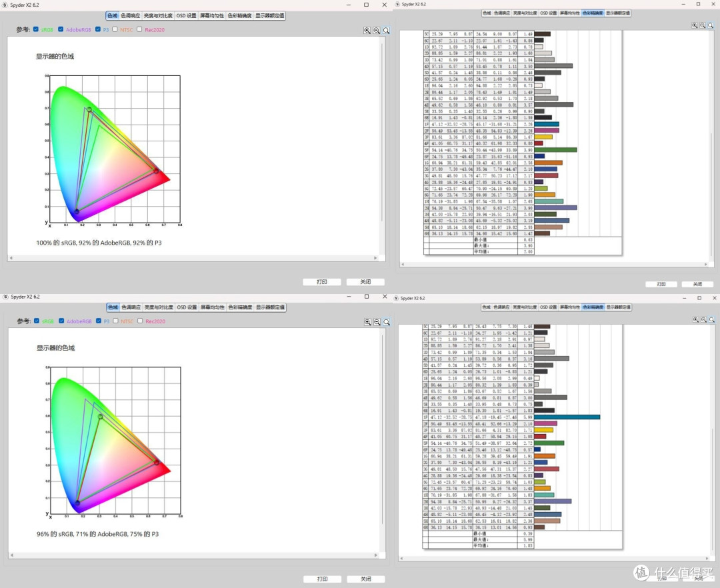This screenshot has height=588, width=720.
Task: Enable NTSC reference in the 96% sRGB window
Action: coord(116,321)
